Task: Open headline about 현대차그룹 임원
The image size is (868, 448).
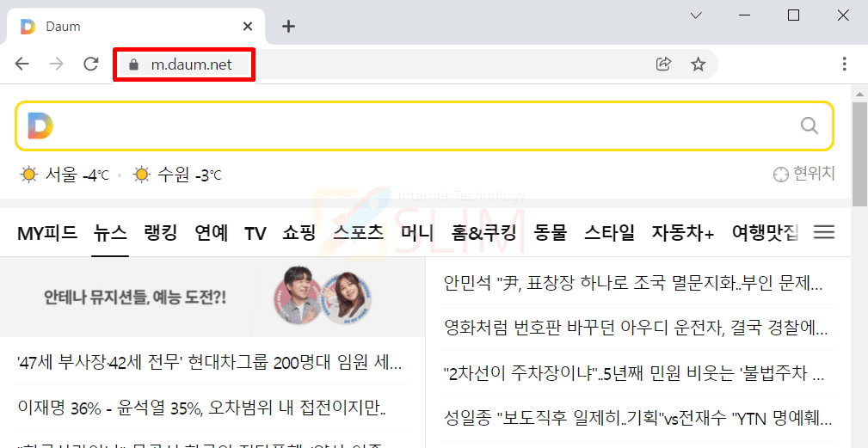Action: point(210,363)
